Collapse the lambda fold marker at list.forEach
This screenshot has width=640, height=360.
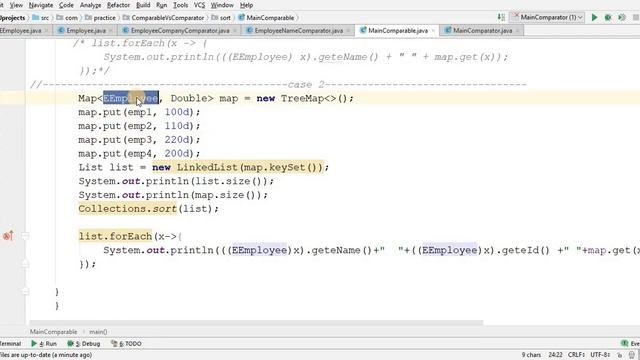tap(25, 236)
